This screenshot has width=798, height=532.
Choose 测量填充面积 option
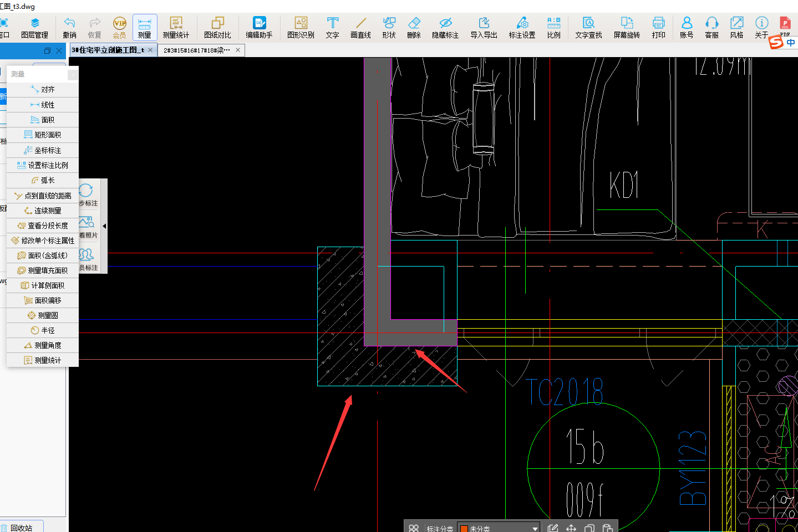pyautogui.click(x=43, y=270)
